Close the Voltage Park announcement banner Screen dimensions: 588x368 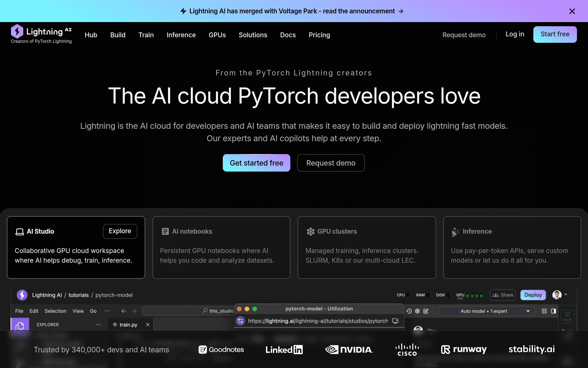point(572,11)
